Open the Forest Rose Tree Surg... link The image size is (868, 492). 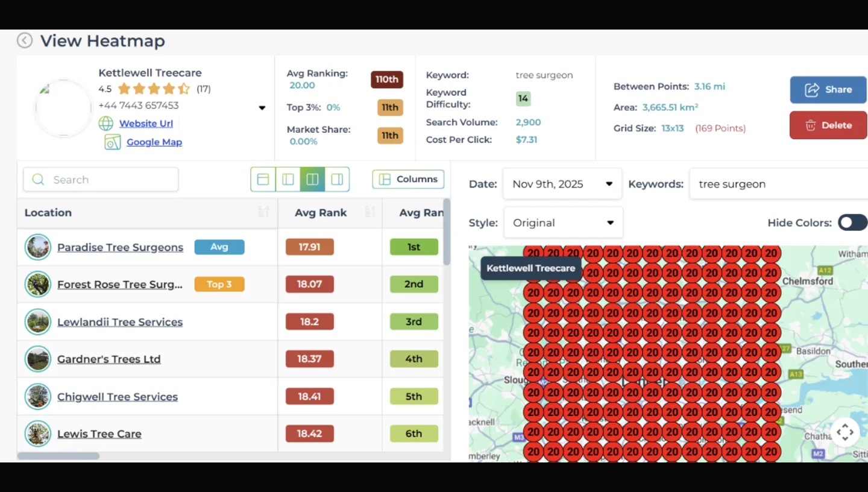[x=120, y=285]
